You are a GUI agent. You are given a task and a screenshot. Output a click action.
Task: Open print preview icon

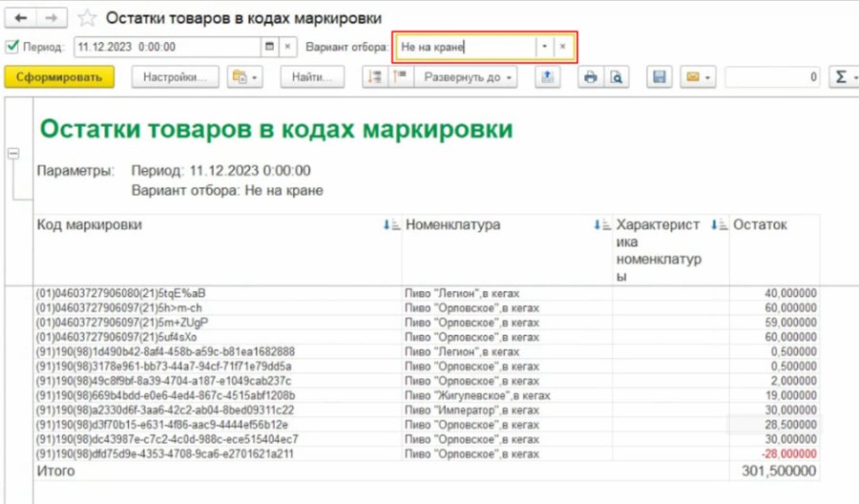(617, 77)
